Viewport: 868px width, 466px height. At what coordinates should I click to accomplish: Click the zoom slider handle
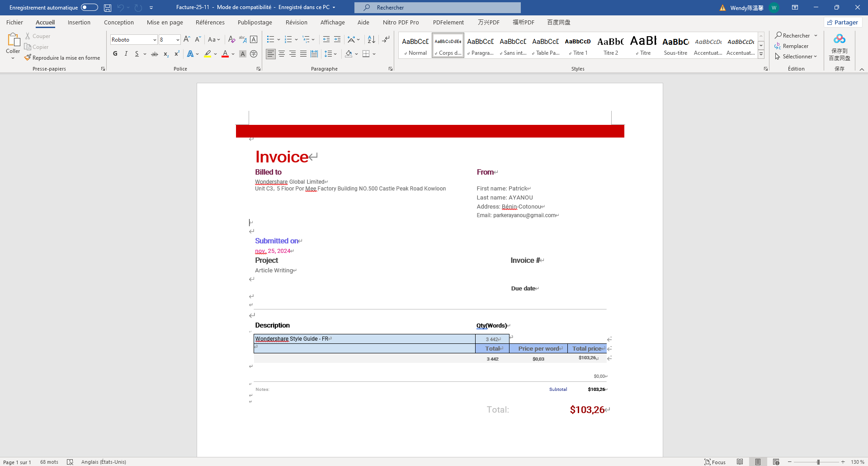818,462
